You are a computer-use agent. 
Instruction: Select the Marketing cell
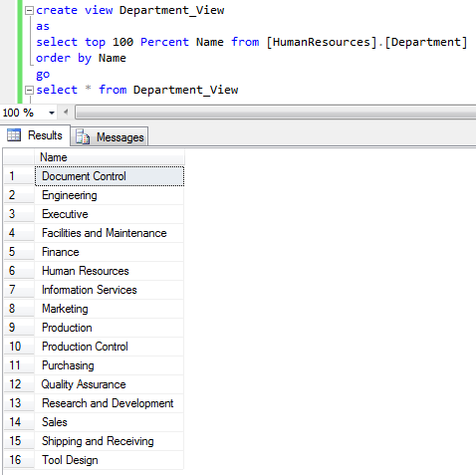(110, 309)
